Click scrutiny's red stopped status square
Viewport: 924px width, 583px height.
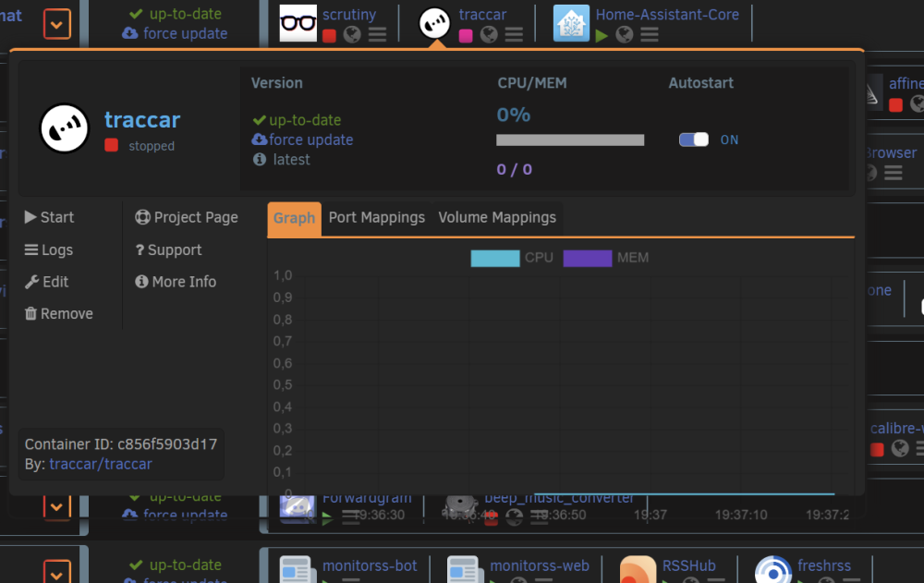330,36
